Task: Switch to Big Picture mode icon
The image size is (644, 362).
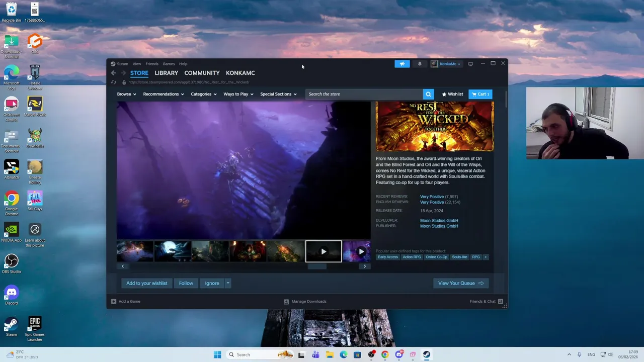Action: point(470,64)
